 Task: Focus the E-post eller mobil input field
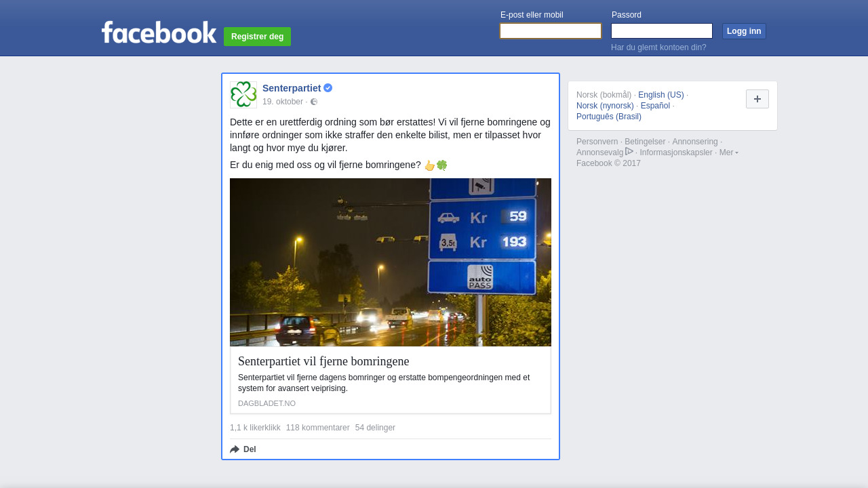click(x=551, y=31)
